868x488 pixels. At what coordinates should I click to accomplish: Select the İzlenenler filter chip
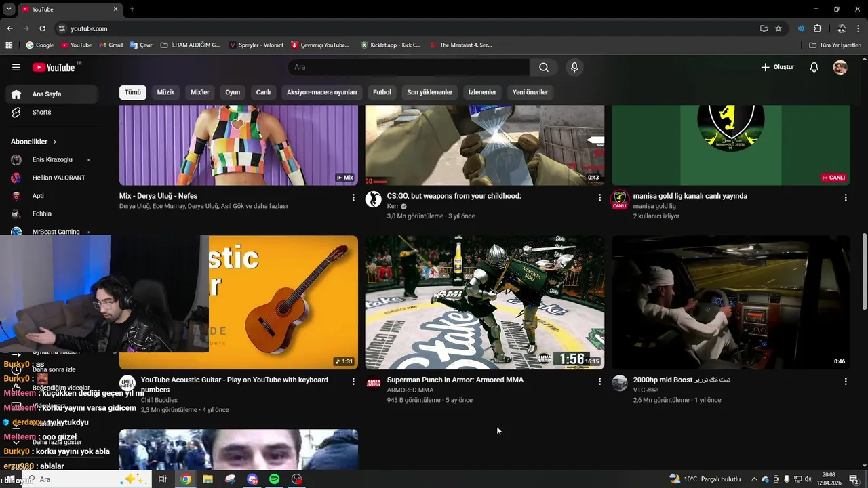point(482,92)
